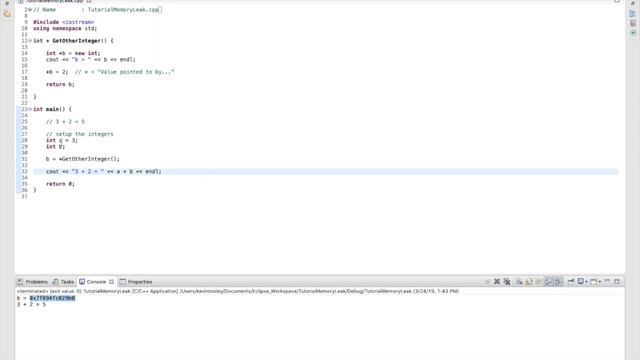This screenshot has width=640, height=360.
Task: Open the Open Console dropdown arrow
Action: (x=600, y=282)
